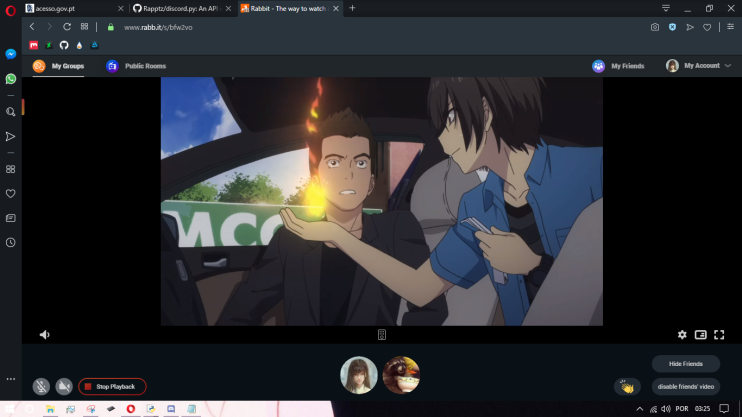Open Windows Start menu

(9, 409)
